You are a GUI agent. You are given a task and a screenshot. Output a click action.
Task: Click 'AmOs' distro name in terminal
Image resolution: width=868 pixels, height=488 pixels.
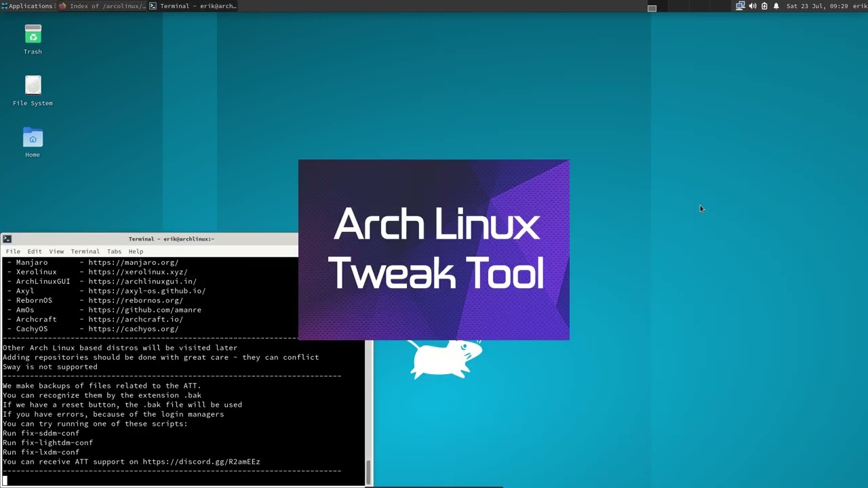point(24,310)
